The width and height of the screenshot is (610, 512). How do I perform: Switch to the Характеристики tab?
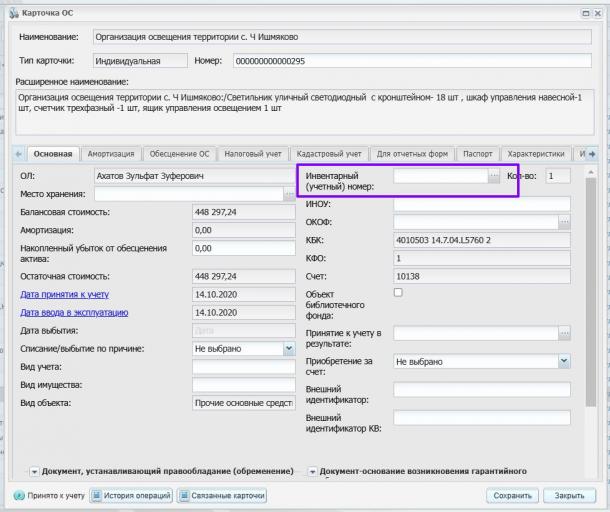(536, 154)
